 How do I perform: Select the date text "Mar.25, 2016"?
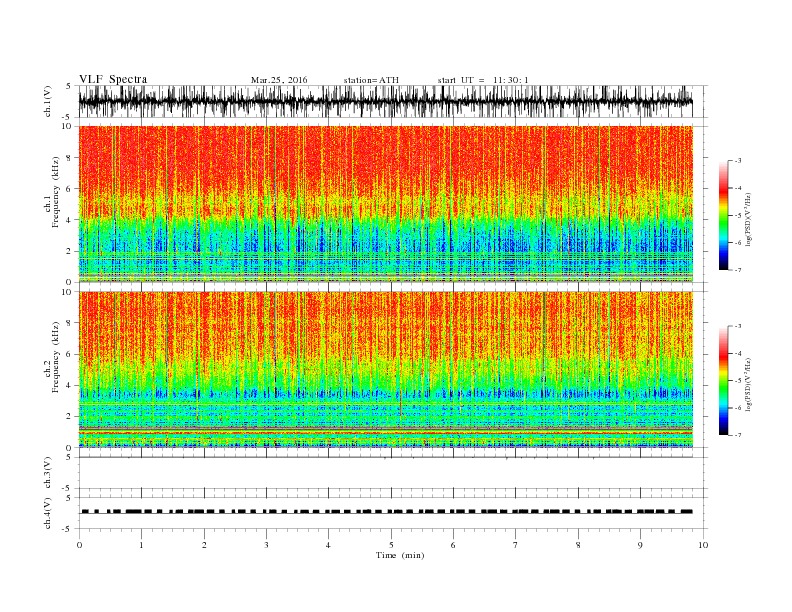tap(279, 80)
